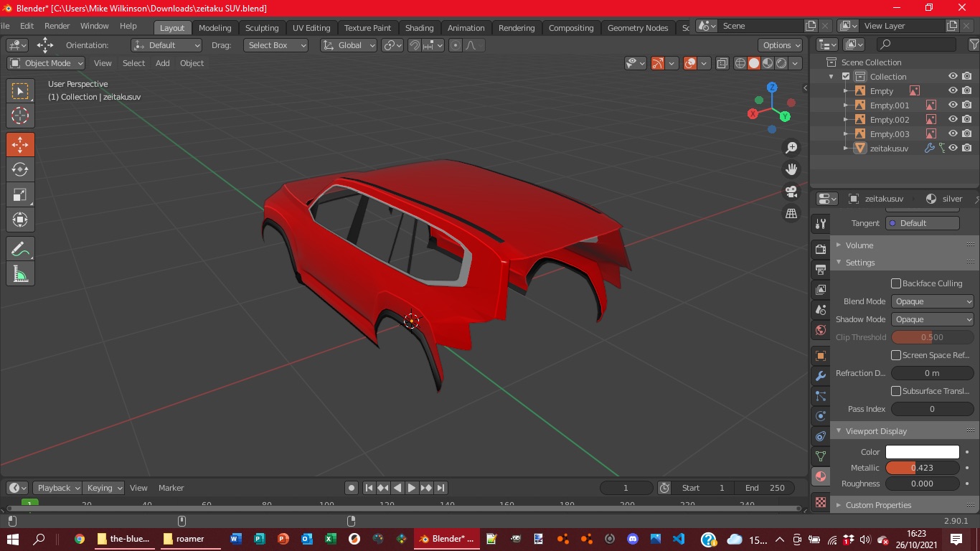Select the Measure ruler tool

click(20, 274)
